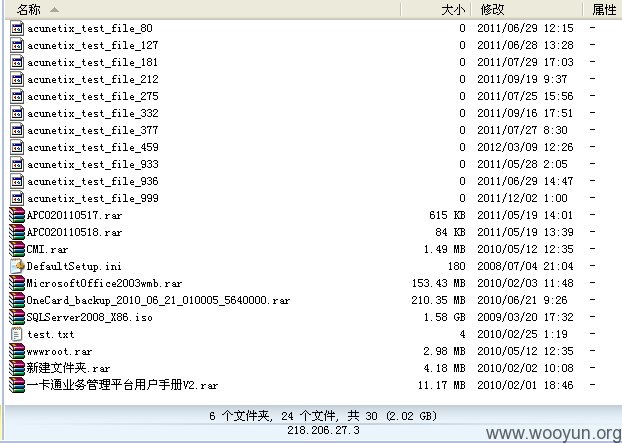The height and width of the screenshot is (443, 622).
Task: Select file name acunetix_test_file_212
Action: click(x=93, y=80)
